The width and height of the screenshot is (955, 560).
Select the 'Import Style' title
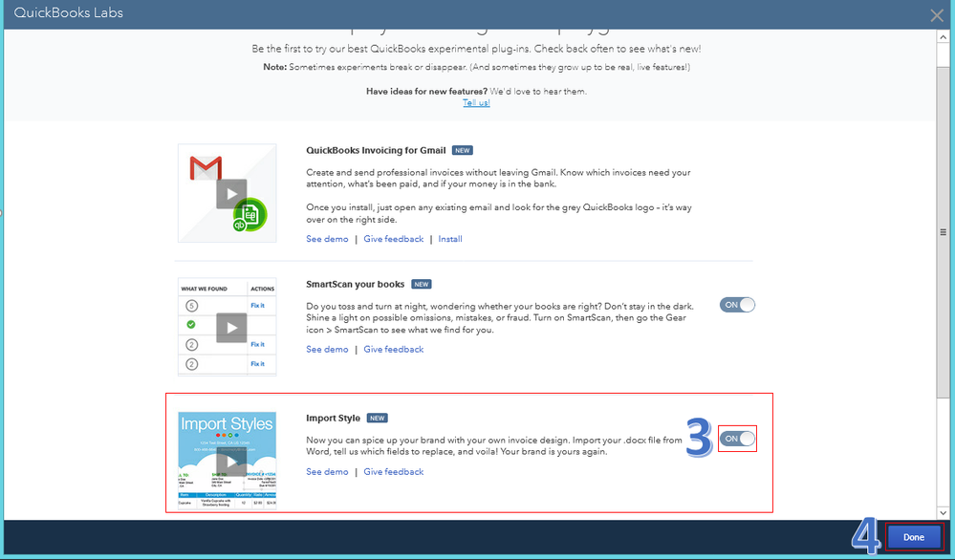(x=334, y=419)
